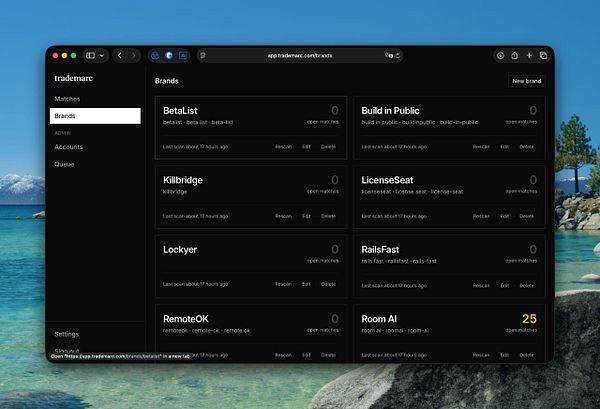Edit the RailsFast brand
Screen dimensions: 600x409
click(505, 286)
